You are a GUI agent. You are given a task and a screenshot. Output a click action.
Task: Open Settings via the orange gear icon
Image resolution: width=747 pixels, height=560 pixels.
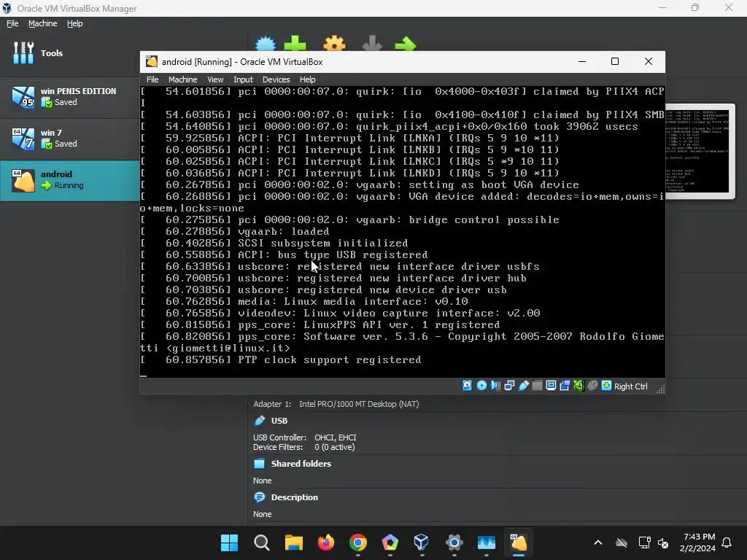click(x=334, y=44)
